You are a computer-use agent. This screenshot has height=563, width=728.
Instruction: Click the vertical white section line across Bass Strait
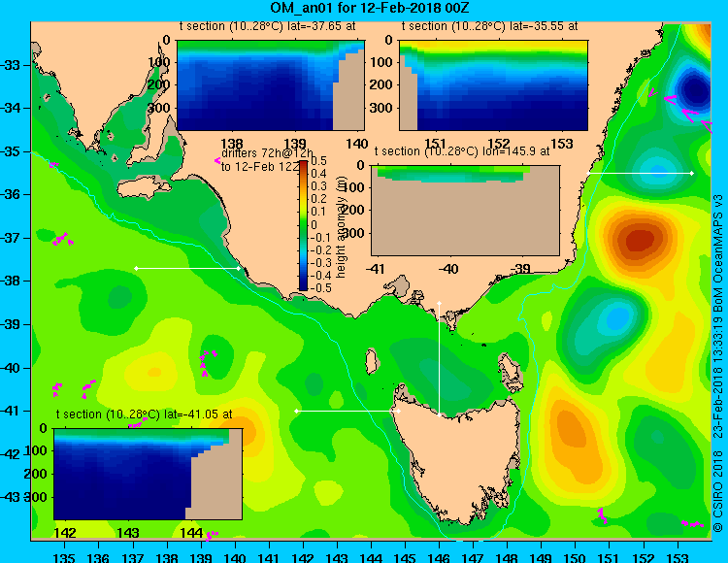point(439,359)
